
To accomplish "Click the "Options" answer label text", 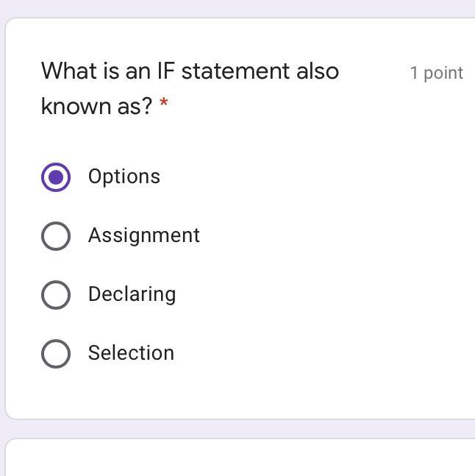I will point(124,177).
